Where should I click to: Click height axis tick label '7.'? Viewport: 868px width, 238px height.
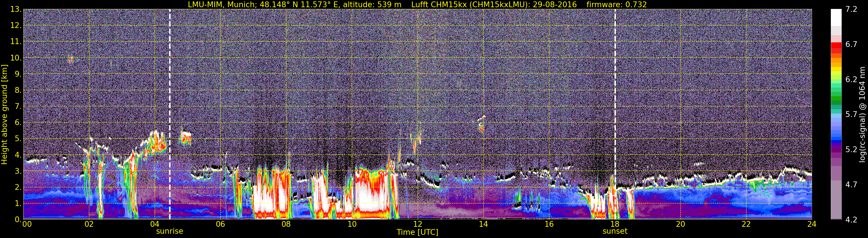[x=18, y=106]
